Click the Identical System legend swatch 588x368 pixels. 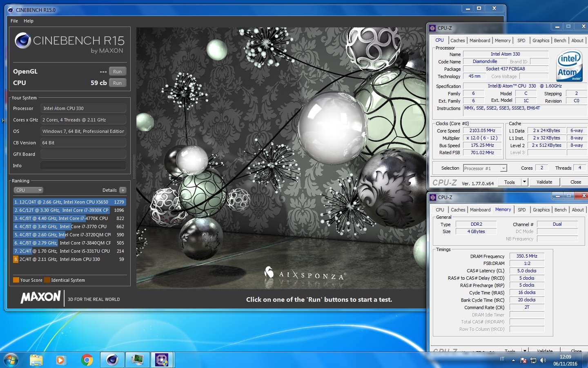point(47,280)
